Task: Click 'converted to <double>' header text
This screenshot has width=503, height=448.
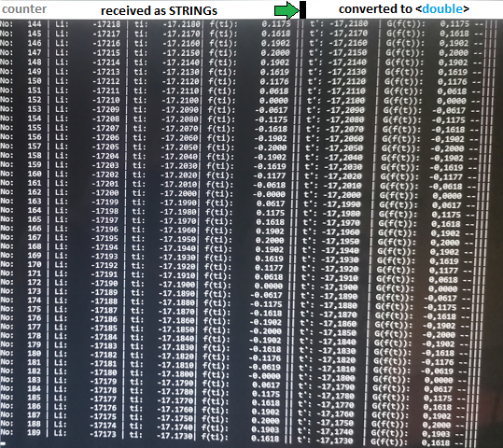Action: tap(404, 9)
